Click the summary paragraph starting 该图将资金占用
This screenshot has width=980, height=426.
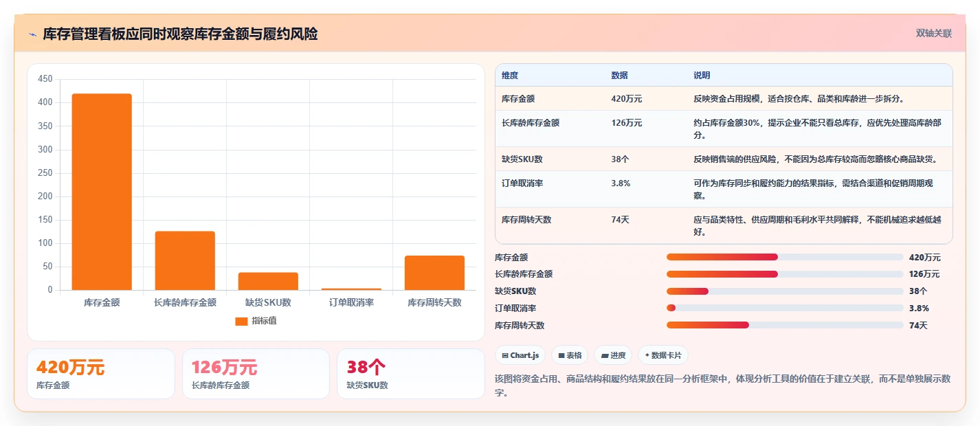[x=722, y=386]
